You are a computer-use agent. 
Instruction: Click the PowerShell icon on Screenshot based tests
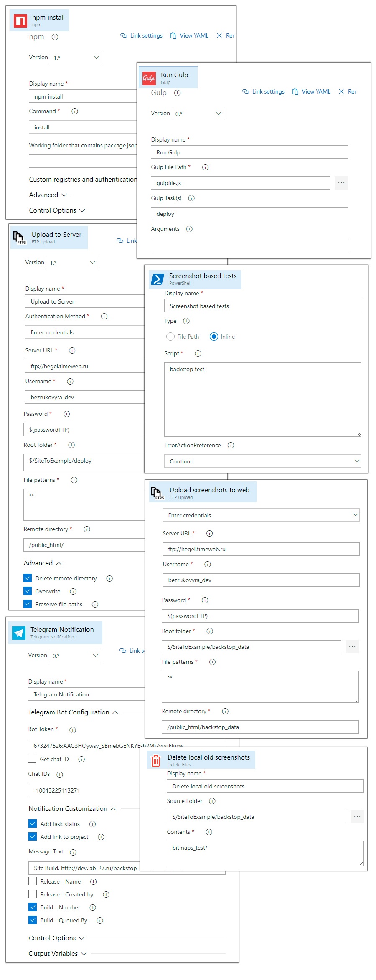tap(157, 279)
